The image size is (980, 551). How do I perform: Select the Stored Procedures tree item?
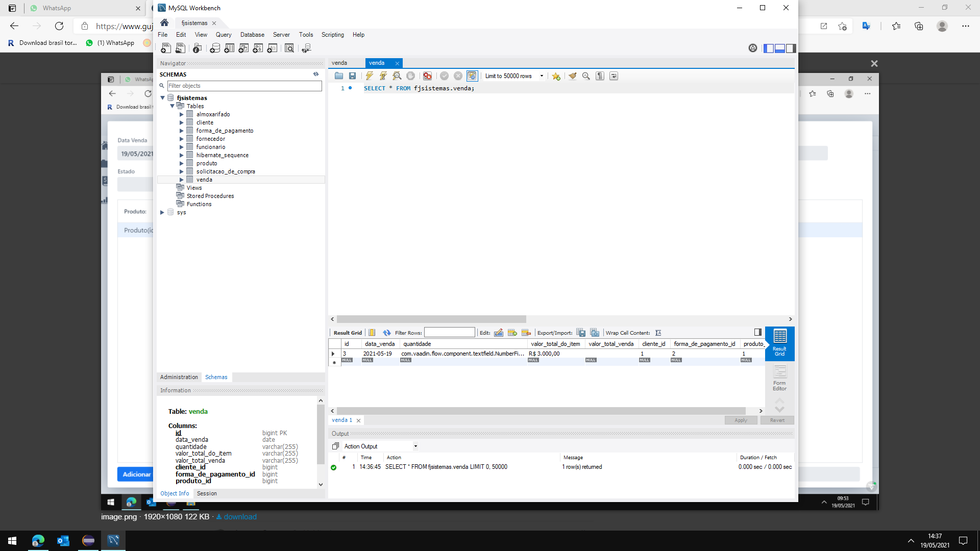point(210,196)
